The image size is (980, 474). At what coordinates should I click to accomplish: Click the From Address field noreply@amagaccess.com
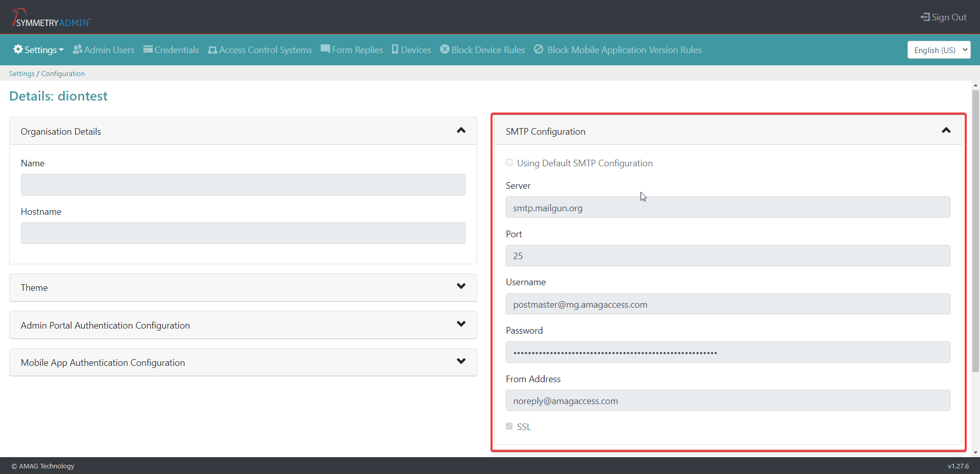728,401
